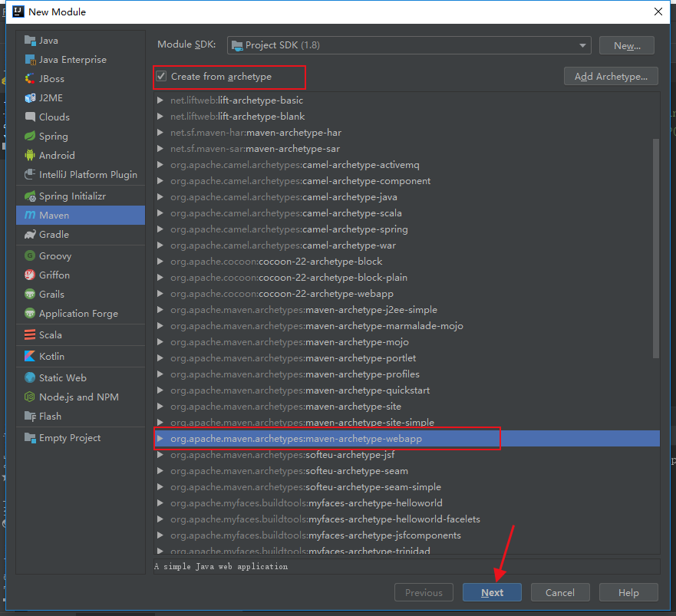Click the Griffon icon
Screen dimensions: 676x616
tap(30, 275)
